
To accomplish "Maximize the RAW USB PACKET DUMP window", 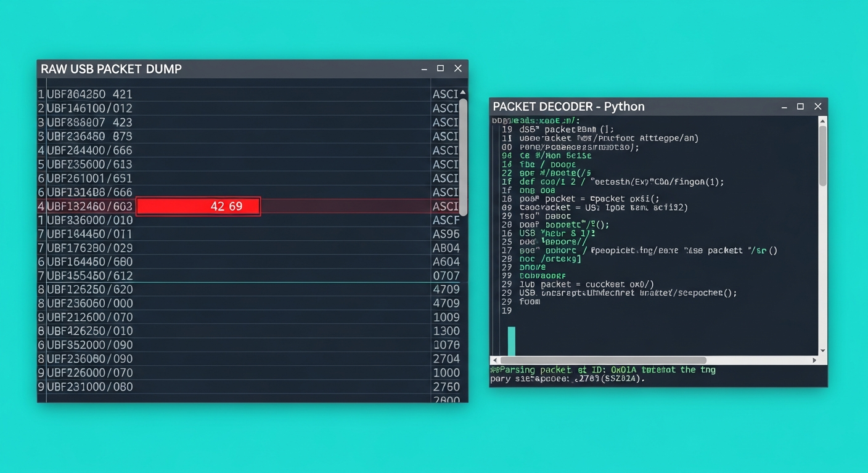I will pyautogui.click(x=440, y=68).
